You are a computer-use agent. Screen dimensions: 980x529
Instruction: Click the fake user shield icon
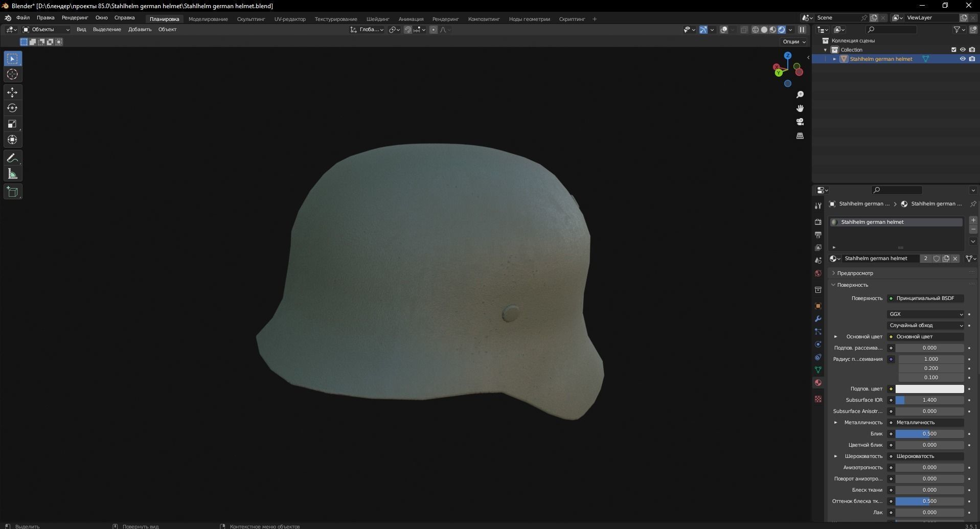(x=937, y=259)
